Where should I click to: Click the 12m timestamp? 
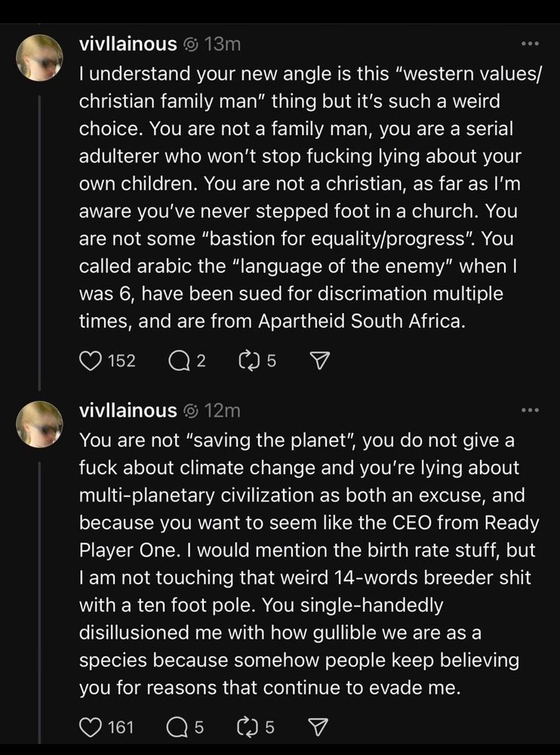[x=223, y=411]
